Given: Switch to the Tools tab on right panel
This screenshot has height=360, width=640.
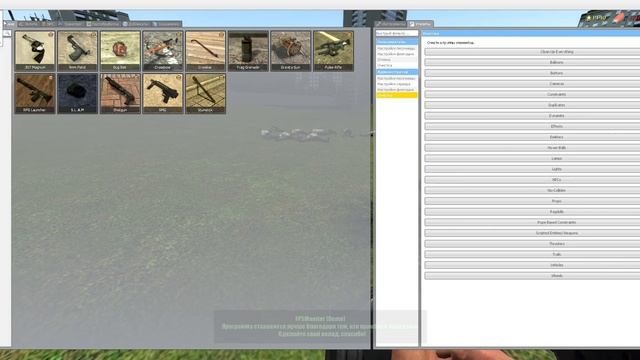Looking at the screenshot, I should pyautogui.click(x=391, y=24).
